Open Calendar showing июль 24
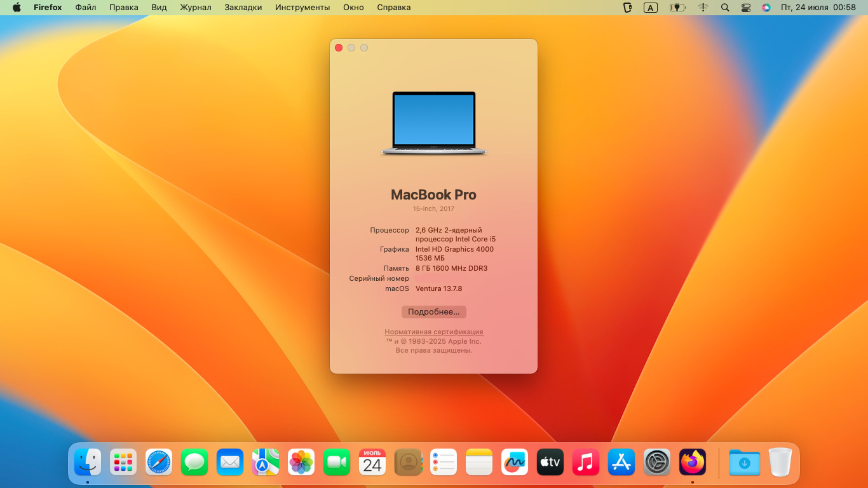Viewport: 868px width, 488px height. pos(372,462)
